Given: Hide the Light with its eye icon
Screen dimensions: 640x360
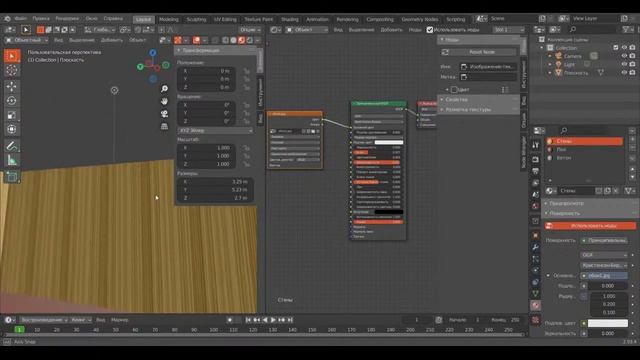Looking at the screenshot, I should [x=624, y=64].
